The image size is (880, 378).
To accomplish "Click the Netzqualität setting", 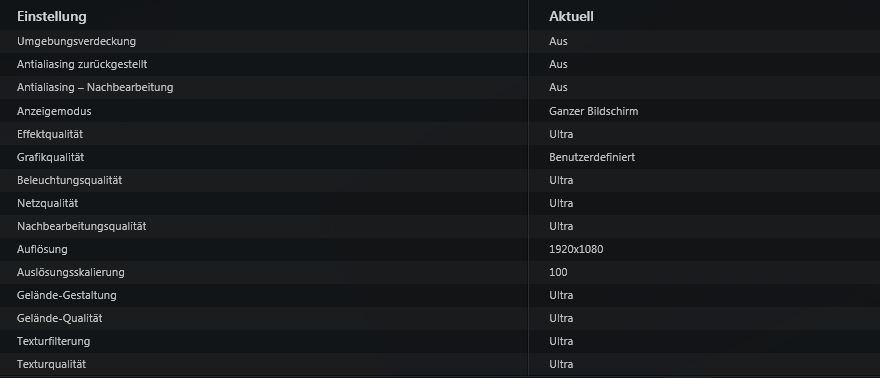I will pos(47,203).
